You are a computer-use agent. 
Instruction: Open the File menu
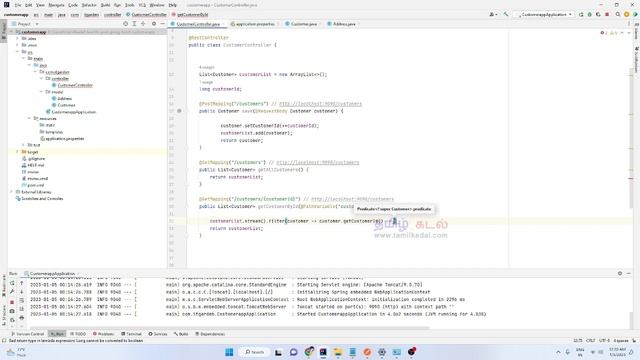point(18,5)
